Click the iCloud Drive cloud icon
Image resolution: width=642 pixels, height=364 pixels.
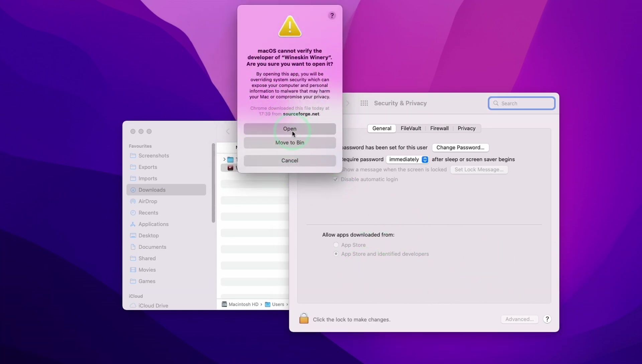coord(133,306)
